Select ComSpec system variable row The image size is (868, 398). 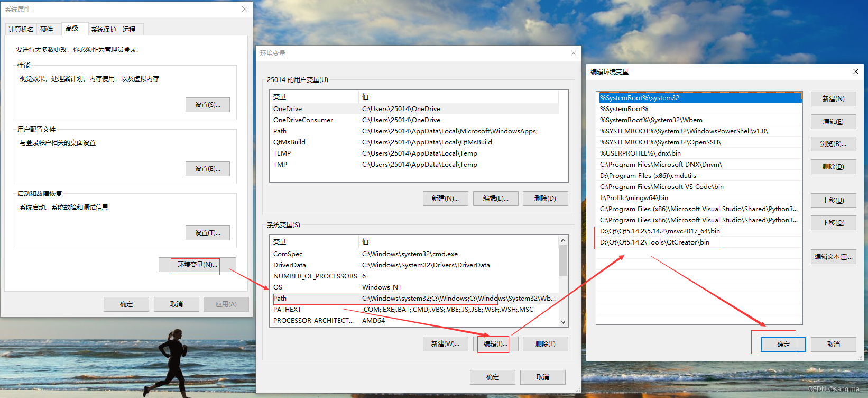[x=414, y=254]
